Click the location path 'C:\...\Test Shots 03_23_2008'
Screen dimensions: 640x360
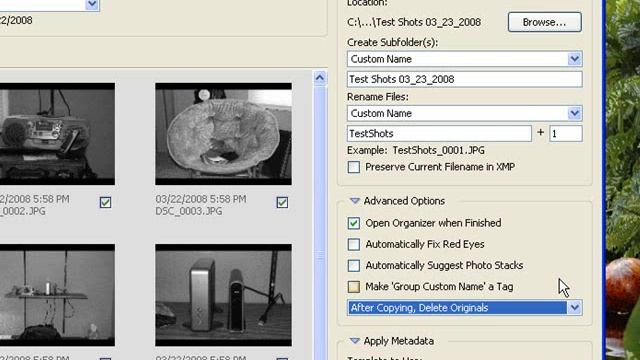414,22
